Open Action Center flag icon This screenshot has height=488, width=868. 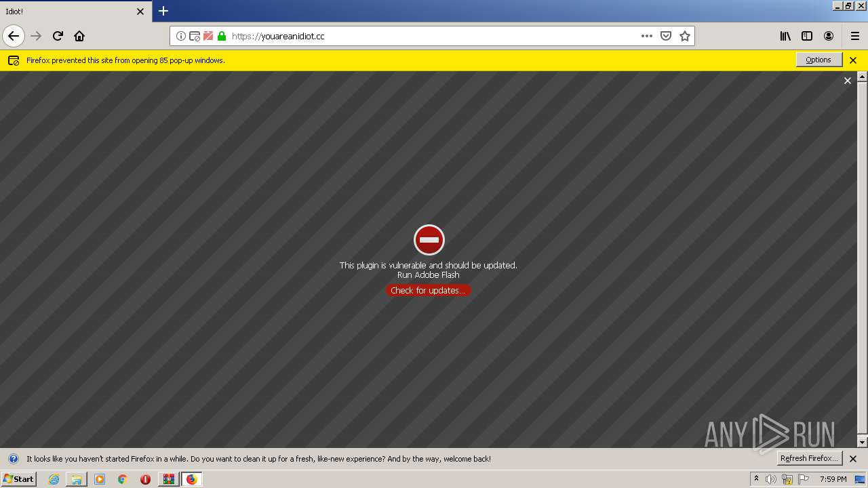tap(804, 479)
